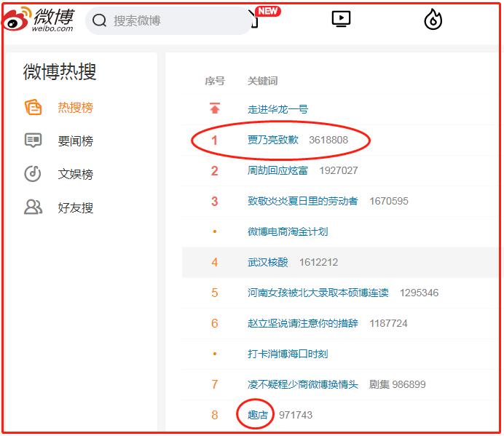This screenshot has height=436, width=504.
Task: Select the 热搜榜 menu label
Action: pos(76,107)
